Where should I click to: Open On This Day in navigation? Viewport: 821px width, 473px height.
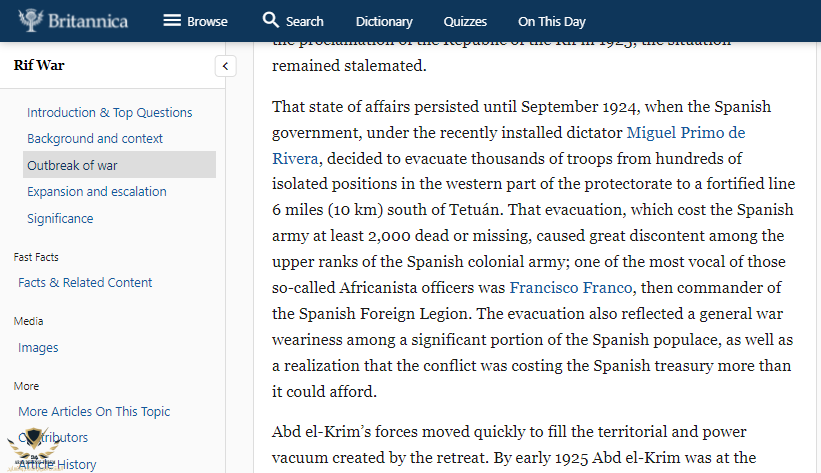[x=551, y=21]
